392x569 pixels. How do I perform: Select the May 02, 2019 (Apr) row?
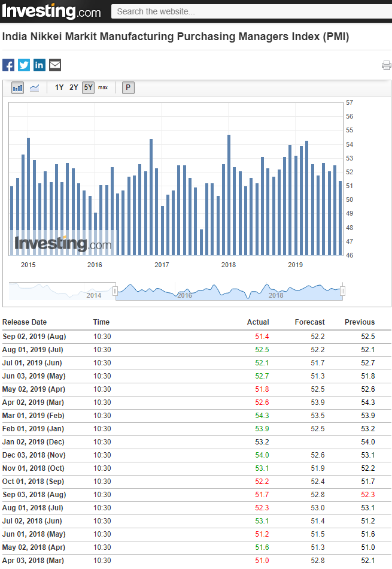[x=197, y=389]
